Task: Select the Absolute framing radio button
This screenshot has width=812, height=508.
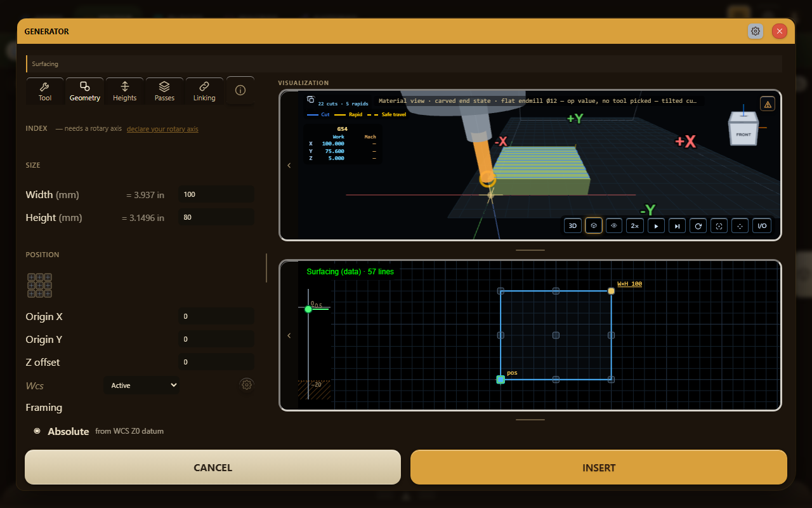Action: 37,431
